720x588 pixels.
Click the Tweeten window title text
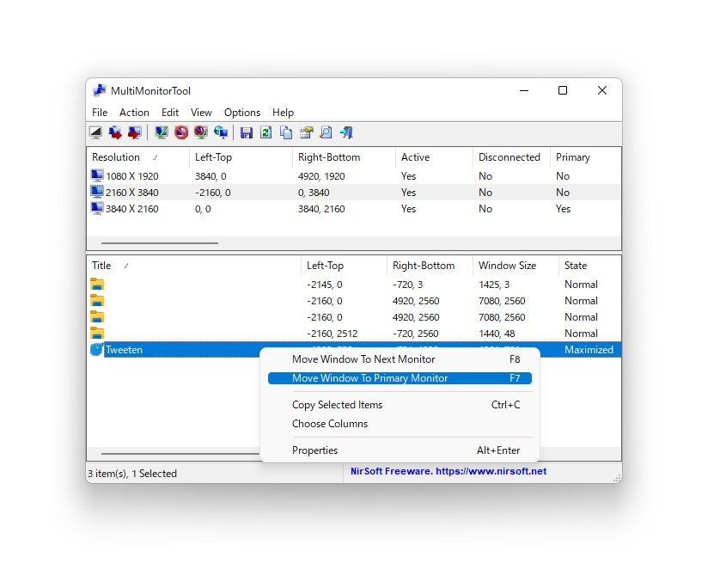tap(124, 350)
